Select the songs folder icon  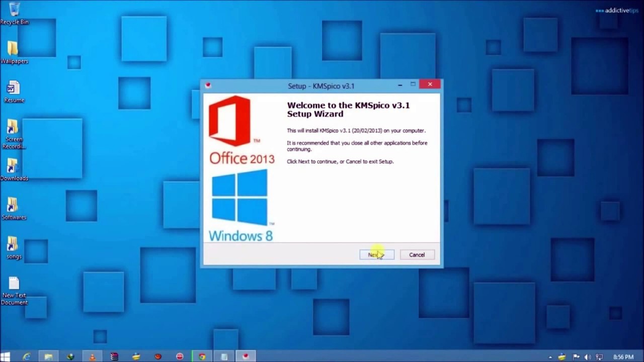14,248
